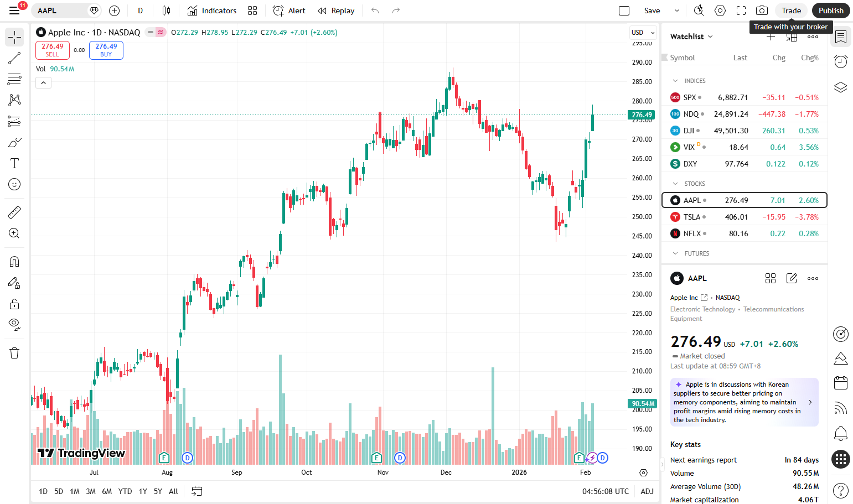853x504 pixels.
Task: Expand the FUTURES watchlist section
Action: coord(675,253)
